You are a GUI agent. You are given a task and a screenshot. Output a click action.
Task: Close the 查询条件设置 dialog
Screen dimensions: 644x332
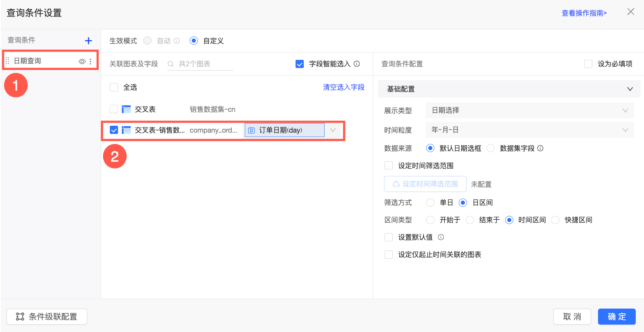(x=631, y=12)
